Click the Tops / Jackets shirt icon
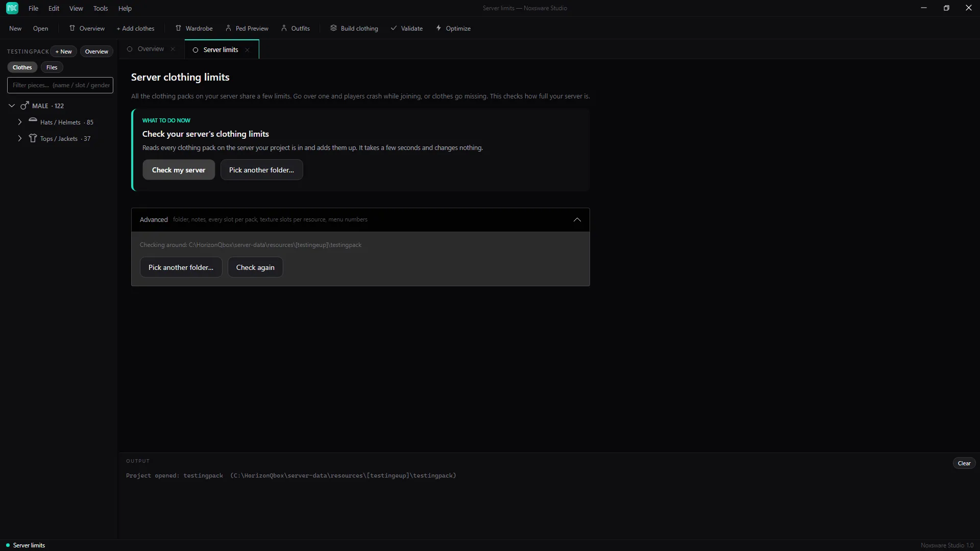The height and width of the screenshot is (551, 980). point(33,138)
